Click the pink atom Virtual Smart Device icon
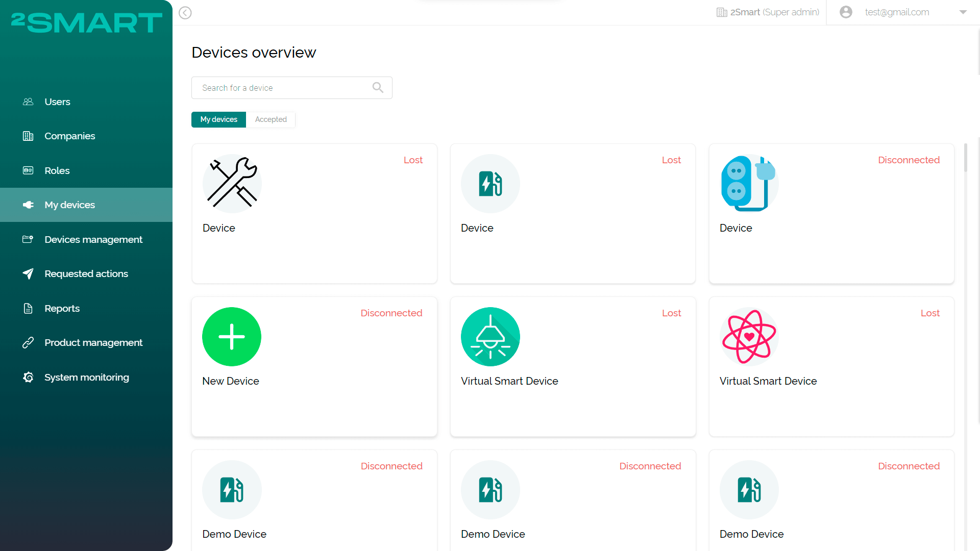 749,337
